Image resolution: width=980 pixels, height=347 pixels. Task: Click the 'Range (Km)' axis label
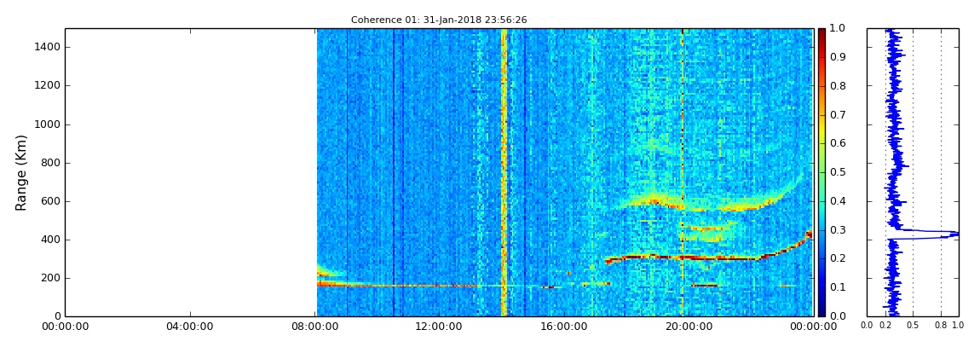point(21,172)
